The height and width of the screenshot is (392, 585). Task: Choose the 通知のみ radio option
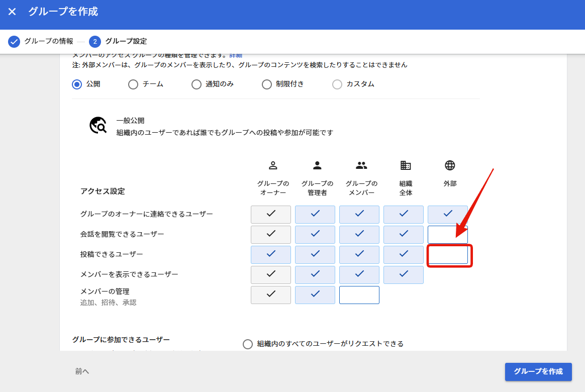click(197, 84)
